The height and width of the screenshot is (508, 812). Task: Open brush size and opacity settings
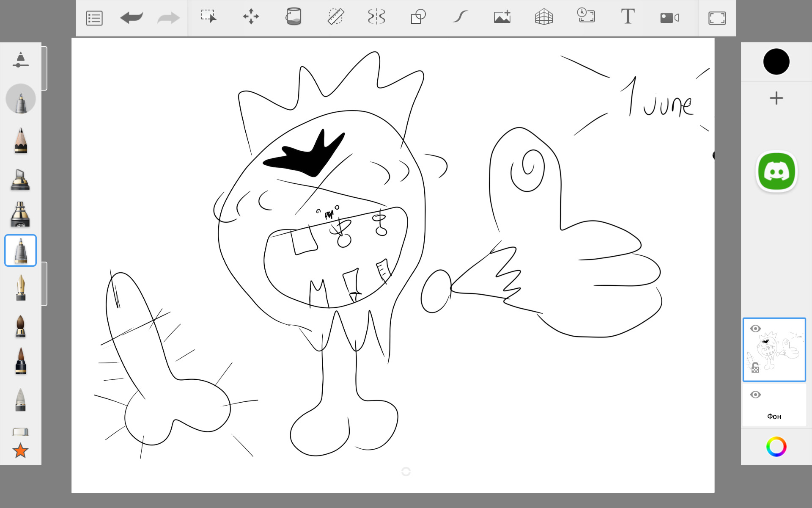pos(20,60)
